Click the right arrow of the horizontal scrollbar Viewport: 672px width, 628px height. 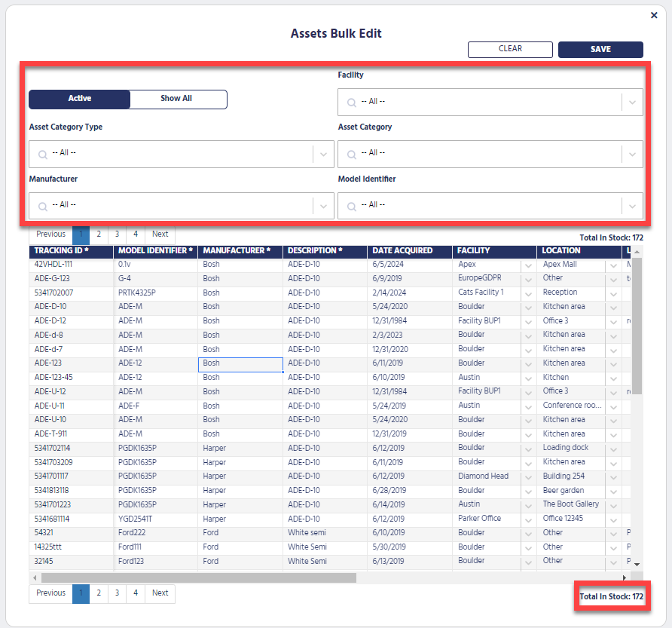point(624,577)
